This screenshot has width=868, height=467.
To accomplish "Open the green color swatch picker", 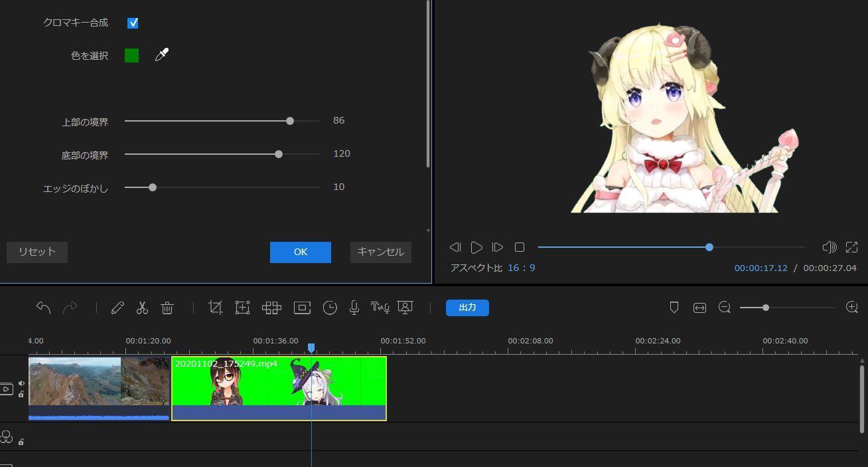I will 132,55.
